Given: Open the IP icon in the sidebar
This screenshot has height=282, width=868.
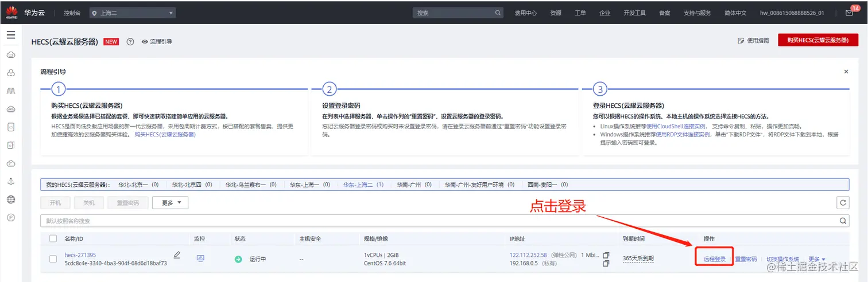Looking at the screenshot, I should (x=10, y=217).
